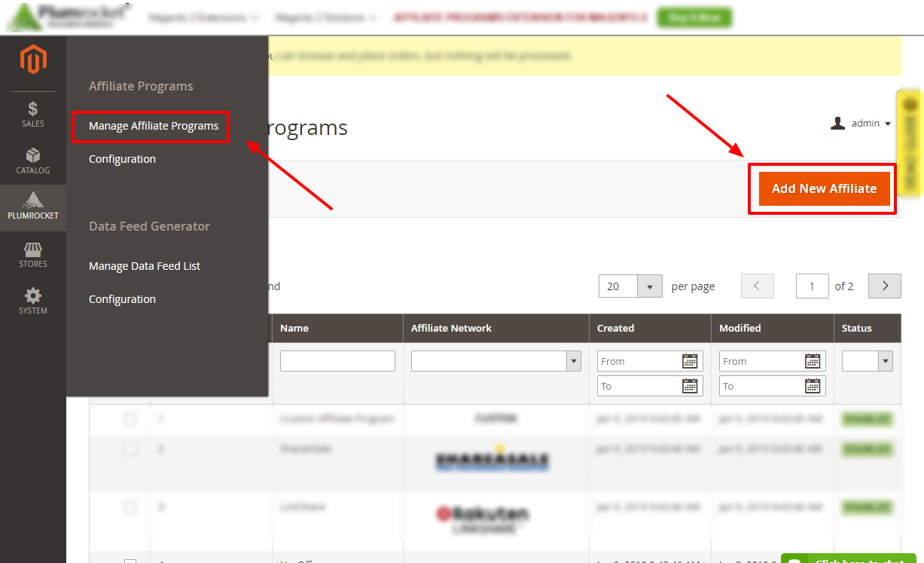Open Created From calendar picker

click(690, 361)
